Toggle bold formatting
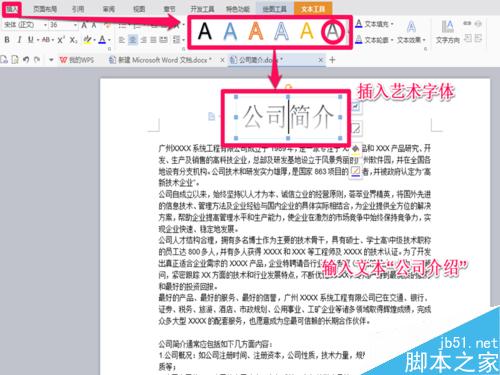 click(x=7, y=40)
